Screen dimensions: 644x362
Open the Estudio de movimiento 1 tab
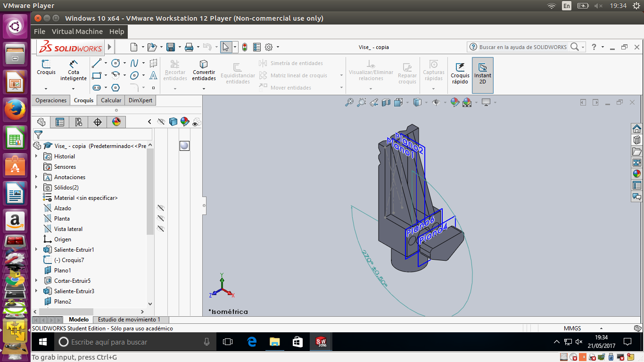click(x=129, y=320)
